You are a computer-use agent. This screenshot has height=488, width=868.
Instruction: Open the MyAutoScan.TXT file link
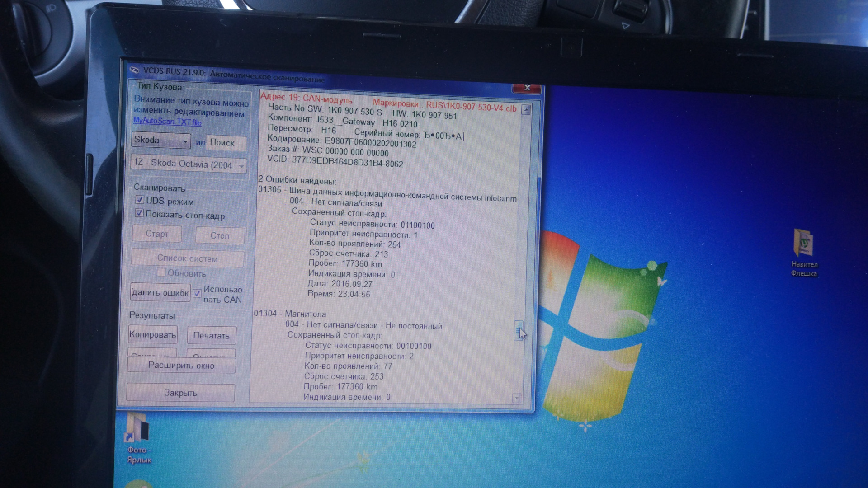click(167, 122)
